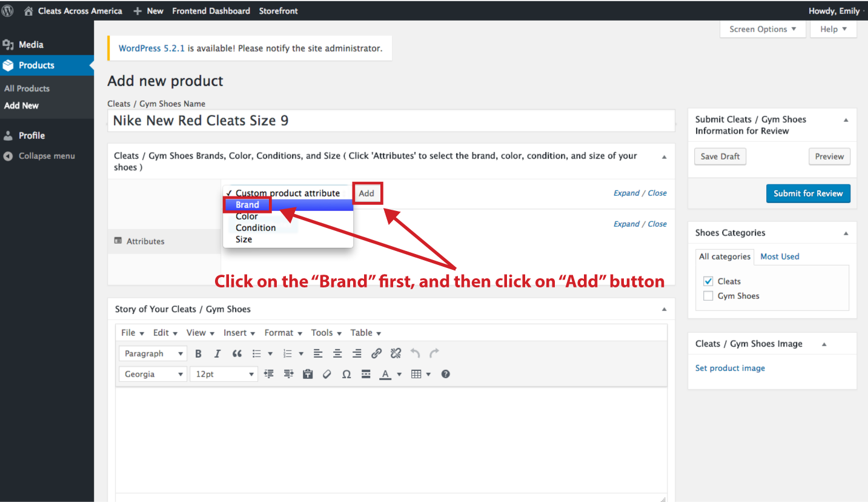Open the Georgia font family dropdown
868x502 pixels.
[153, 374]
